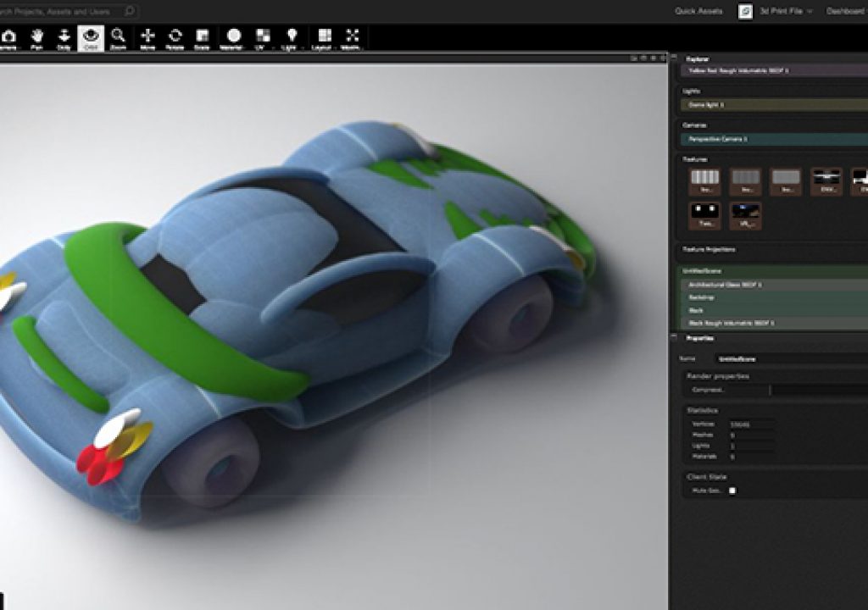The width and height of the screenshot is (868, 610).
Task: Activate the Pan hand tool
Action: tap(36, 39)
